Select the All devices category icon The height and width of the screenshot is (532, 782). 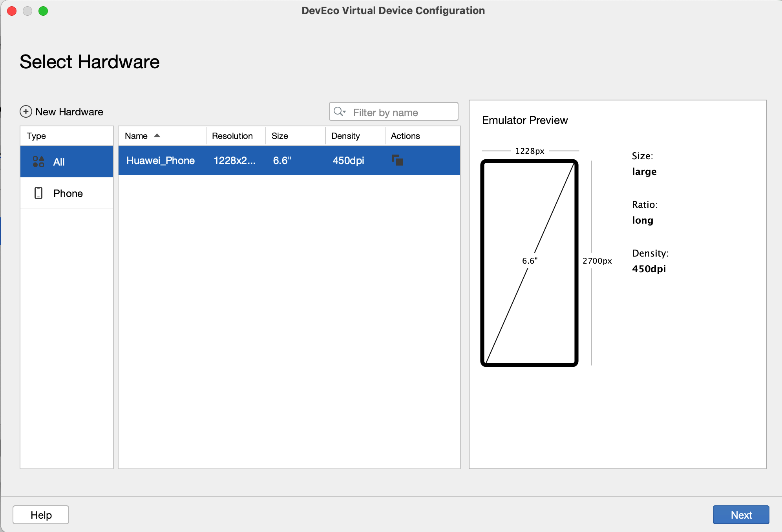pos(38,161)
